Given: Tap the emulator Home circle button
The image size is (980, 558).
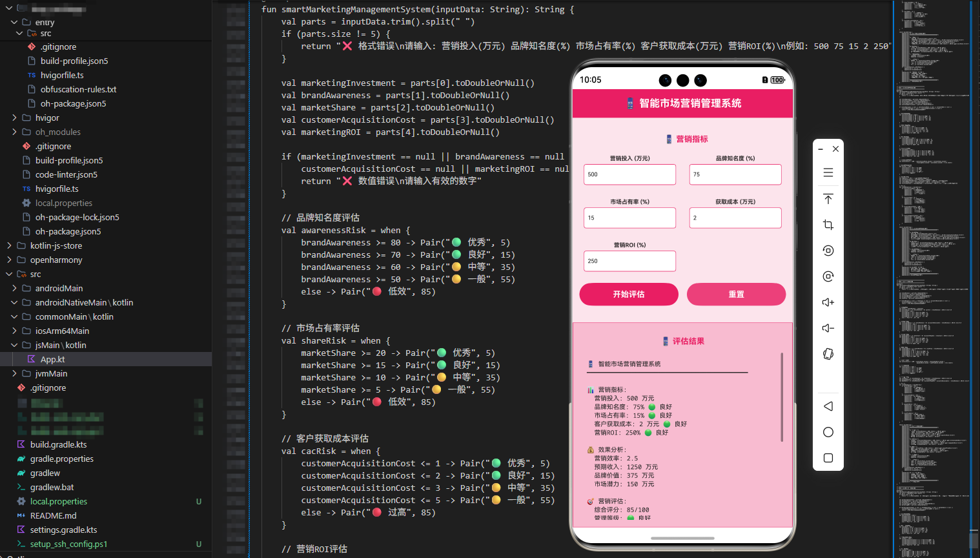Looking at the screenshot, I should [x=828, y=432].
